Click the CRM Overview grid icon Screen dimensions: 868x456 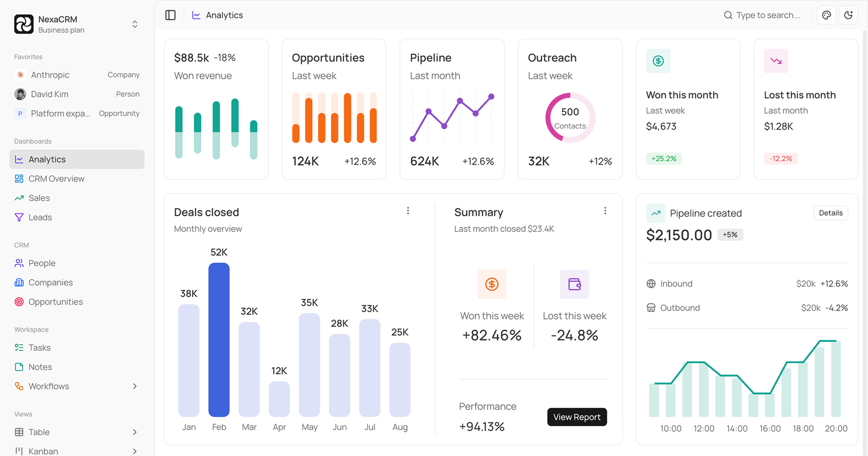click(x=19, y=179)
